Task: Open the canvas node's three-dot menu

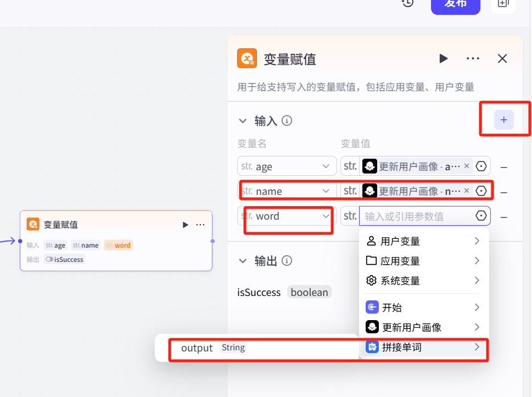Action: 200,225
